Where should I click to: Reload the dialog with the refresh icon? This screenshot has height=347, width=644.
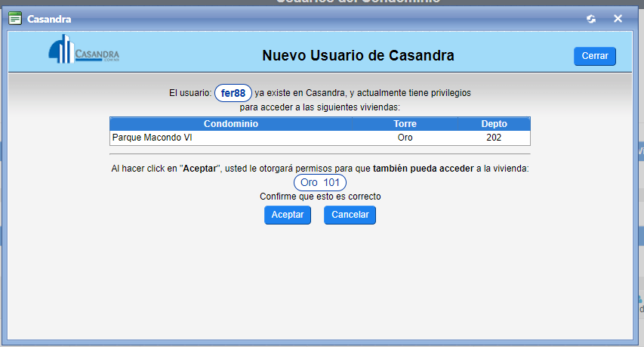pos(591,18)
